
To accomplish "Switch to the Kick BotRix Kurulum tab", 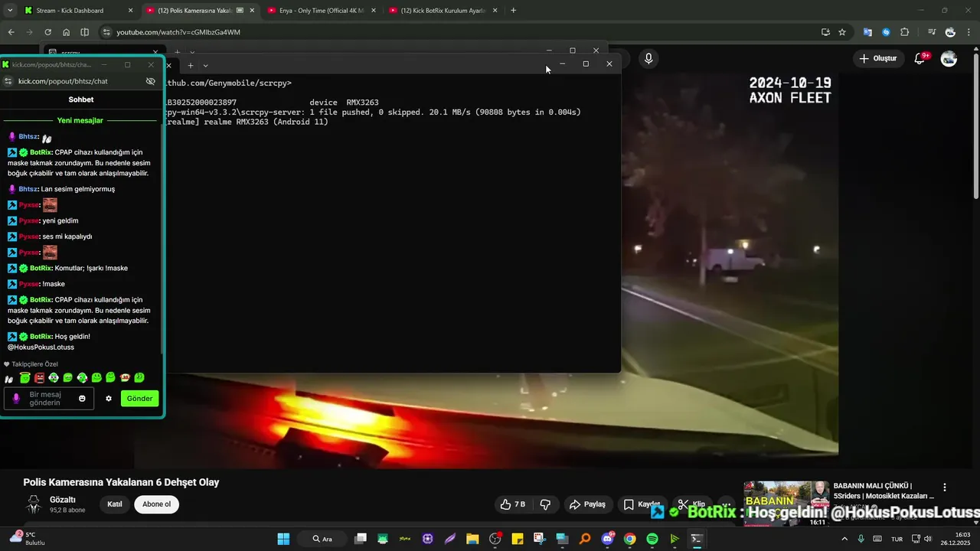I will tap(443, 11).
